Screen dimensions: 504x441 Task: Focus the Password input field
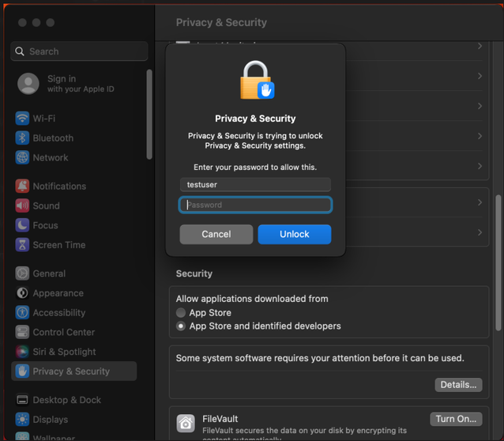pos(255,205)
